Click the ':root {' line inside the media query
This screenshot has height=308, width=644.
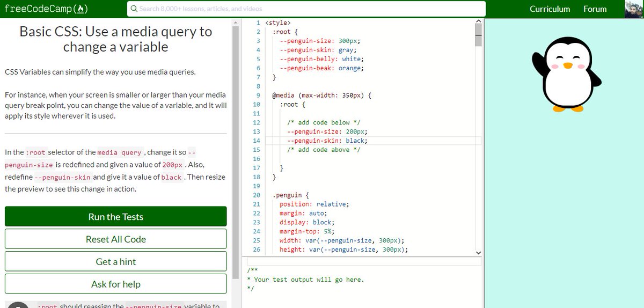(x=293, y=104)
